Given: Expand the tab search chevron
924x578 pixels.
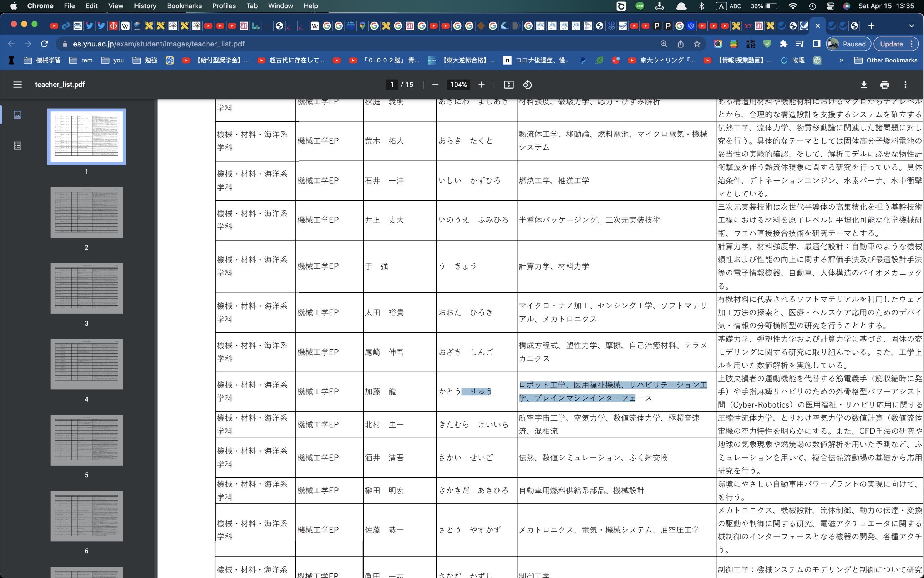Looking at the screenshot, I should (912, 26).
